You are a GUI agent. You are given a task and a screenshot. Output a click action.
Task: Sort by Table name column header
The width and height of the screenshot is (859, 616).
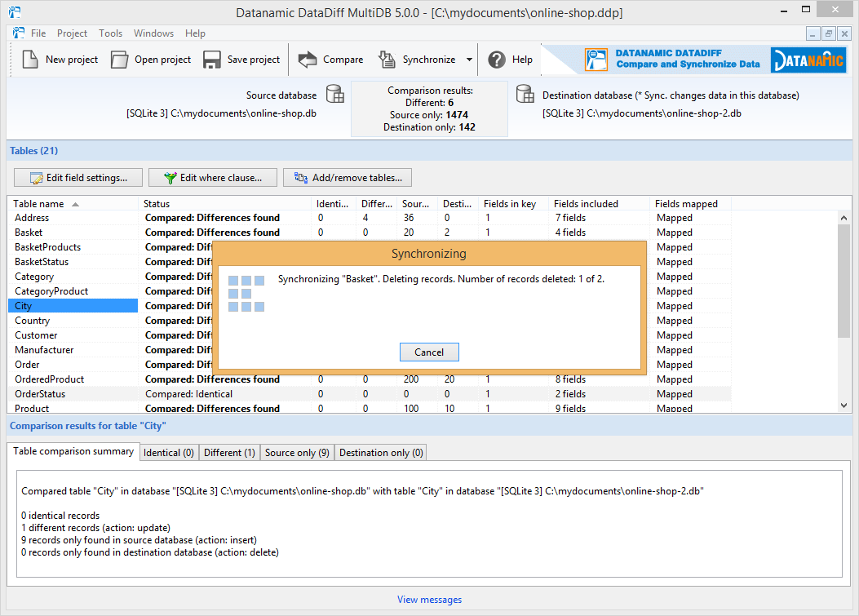click(x=73, y=204)
